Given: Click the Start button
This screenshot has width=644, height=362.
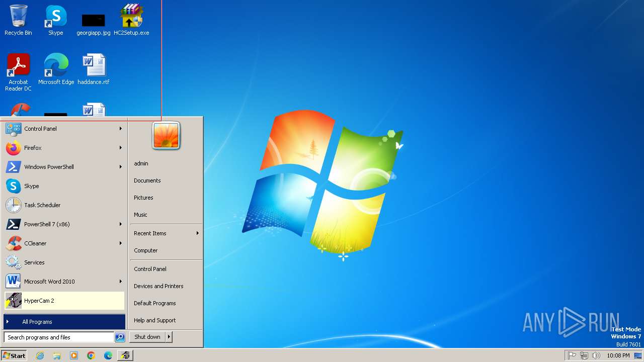Looking at the screenshot, I should tap(14, 355).
